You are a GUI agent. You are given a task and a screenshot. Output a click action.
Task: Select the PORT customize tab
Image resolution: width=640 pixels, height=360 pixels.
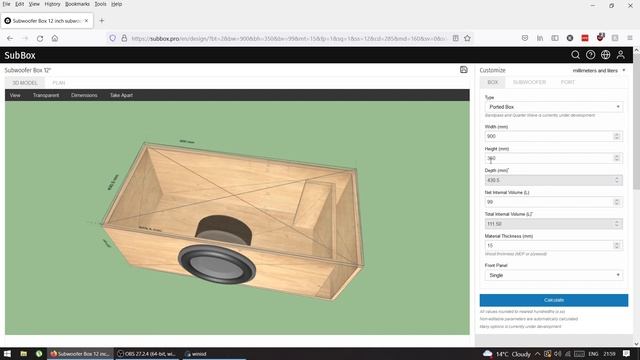pyautogui.click(x=567, y=82)
